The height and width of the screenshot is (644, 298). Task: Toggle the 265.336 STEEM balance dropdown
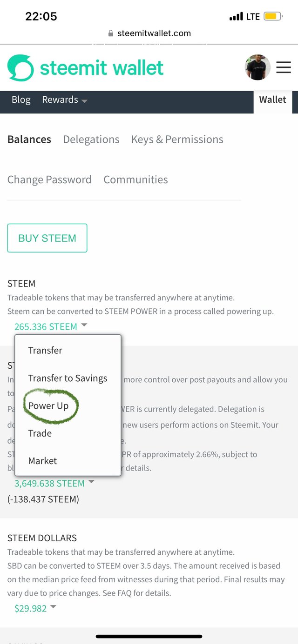coord(50,326)
